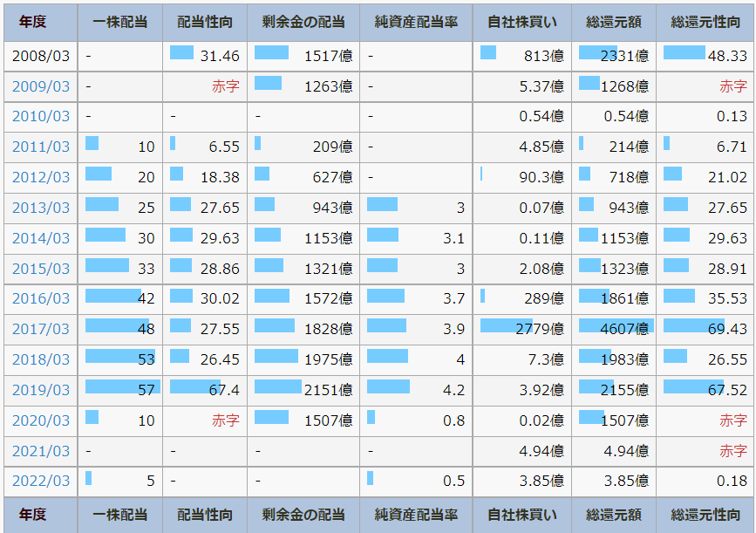Click the total return value 1861億
Viewport: 756px width, 533px height.
(624, 298)
